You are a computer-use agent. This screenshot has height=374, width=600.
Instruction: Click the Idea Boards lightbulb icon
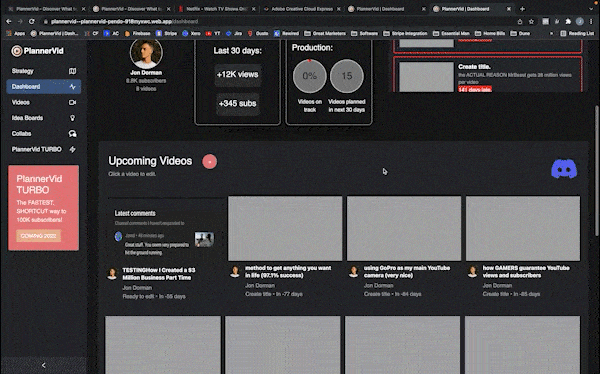coord(72,118)
